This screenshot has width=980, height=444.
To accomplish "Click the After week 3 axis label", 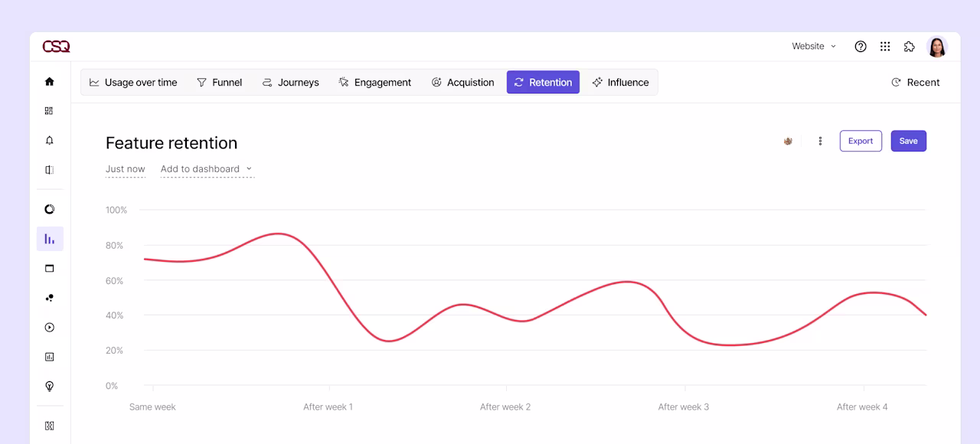I will [x=684, y=407].
